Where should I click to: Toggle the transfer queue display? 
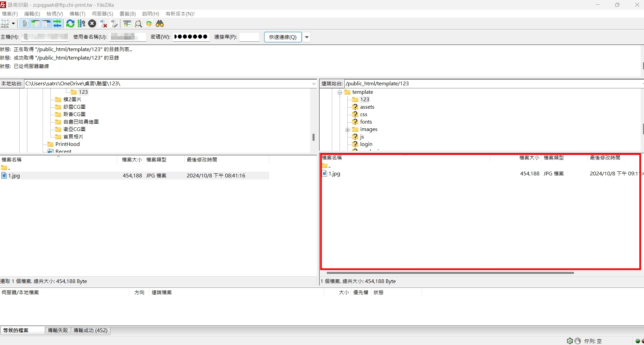pyautogui.click(x=57, y=24)
